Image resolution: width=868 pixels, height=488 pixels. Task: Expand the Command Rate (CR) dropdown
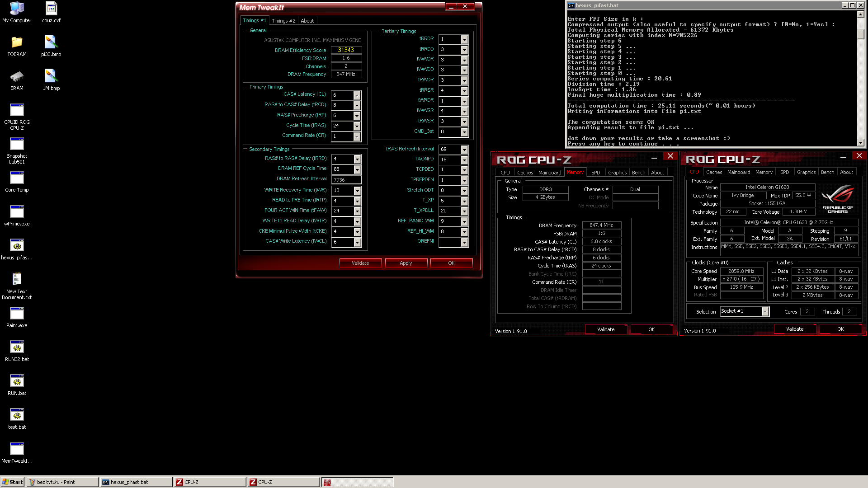357,136
